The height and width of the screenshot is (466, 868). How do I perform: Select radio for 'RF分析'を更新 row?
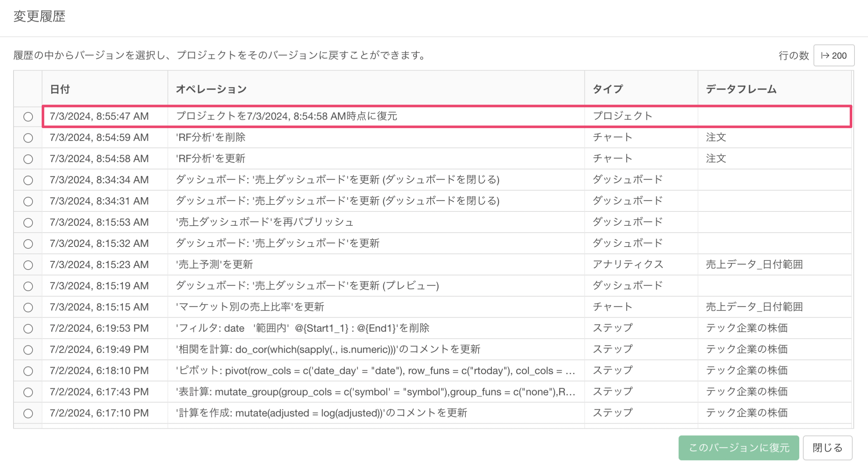point(28,159)
